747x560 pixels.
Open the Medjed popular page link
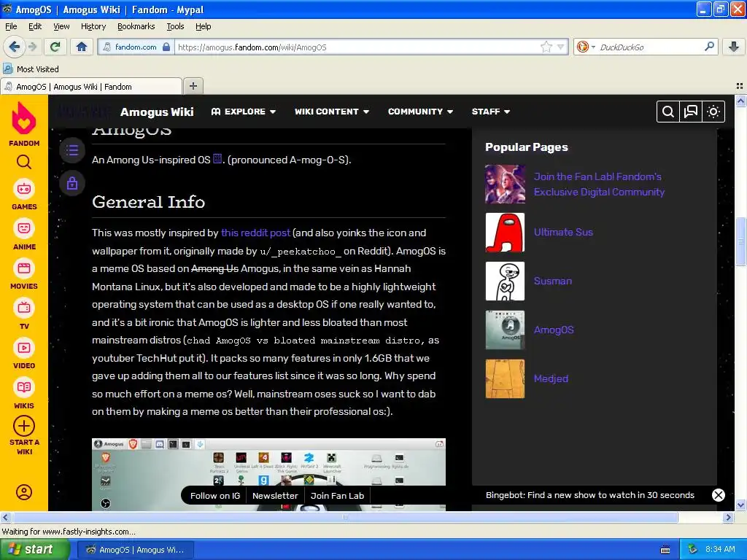(551, 378)
